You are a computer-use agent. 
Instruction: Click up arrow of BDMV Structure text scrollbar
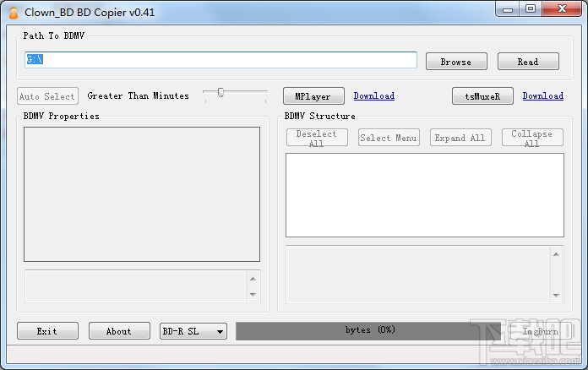pyautogui.click(x=556, y=254)
